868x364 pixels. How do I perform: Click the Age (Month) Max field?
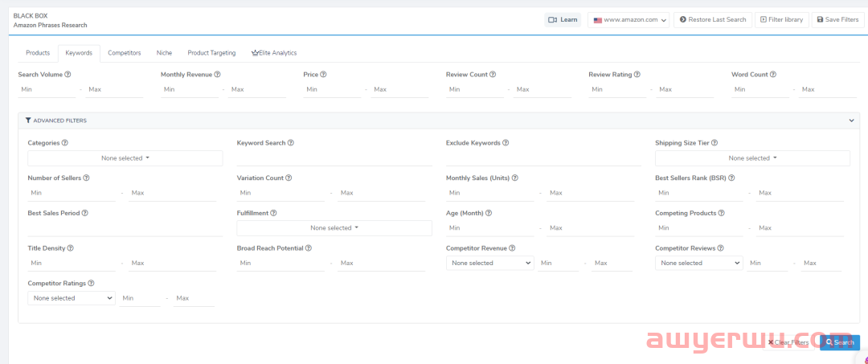590,228
